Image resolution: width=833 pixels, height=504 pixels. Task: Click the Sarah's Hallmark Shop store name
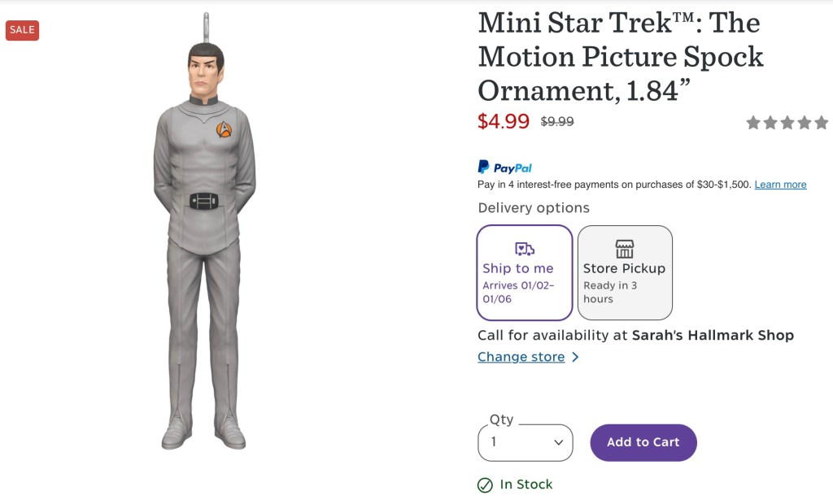713,335
